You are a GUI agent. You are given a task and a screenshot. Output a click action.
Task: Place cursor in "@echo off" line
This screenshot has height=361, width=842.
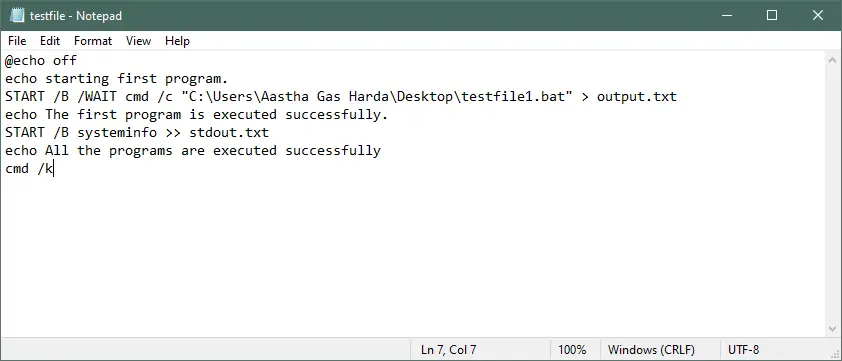tap(41, 60)
